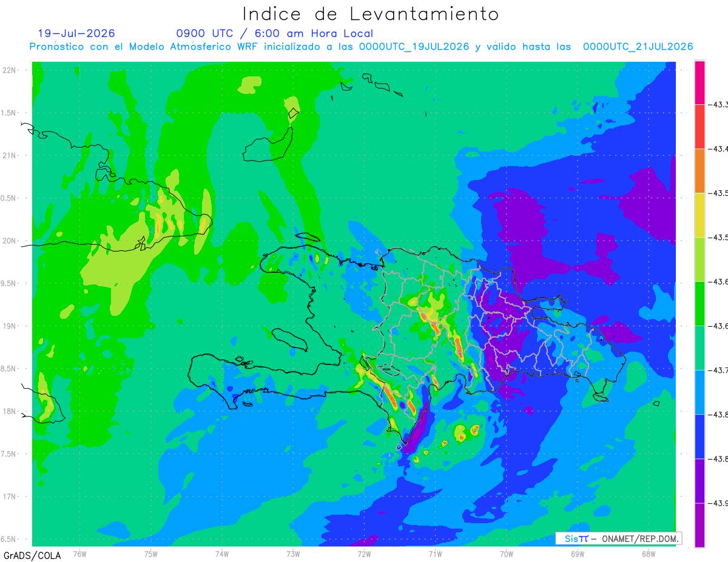
Task: Pick the pink swatch atop the legend
Action: (699, 82)
